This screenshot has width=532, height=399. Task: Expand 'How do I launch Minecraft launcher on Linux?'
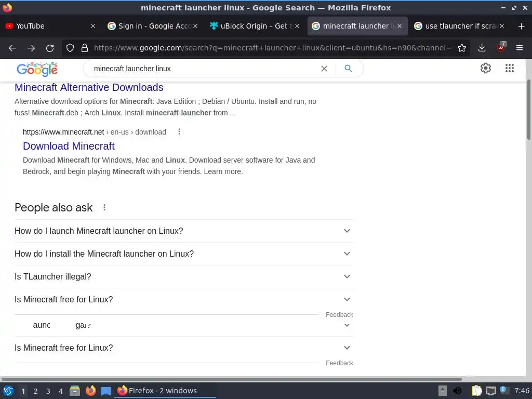click(x=184, y=231)
